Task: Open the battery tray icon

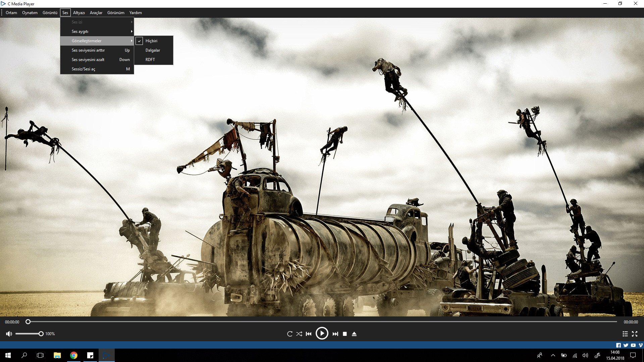Action: pos(564,355)
